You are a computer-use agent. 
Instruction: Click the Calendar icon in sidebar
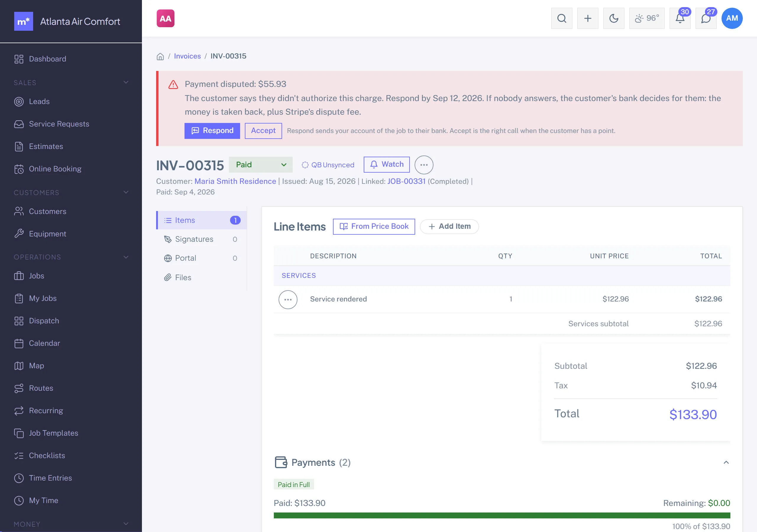[19, 343]
